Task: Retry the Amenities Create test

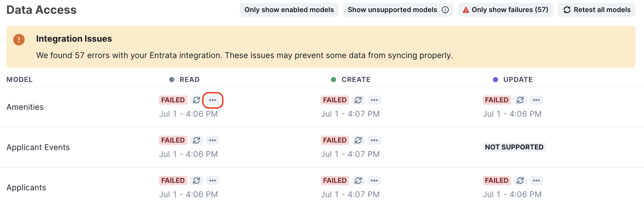Action: (358, 100)
